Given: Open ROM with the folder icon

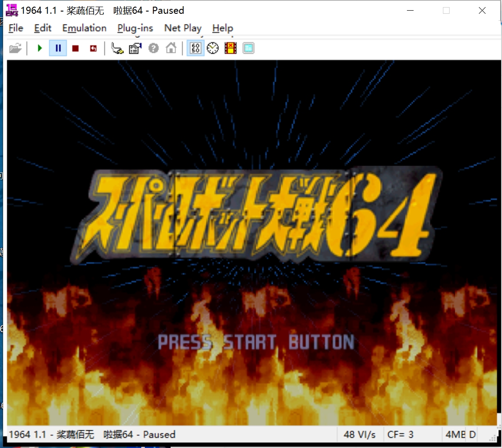Looking at the screenshot, I should pos(15,48).
